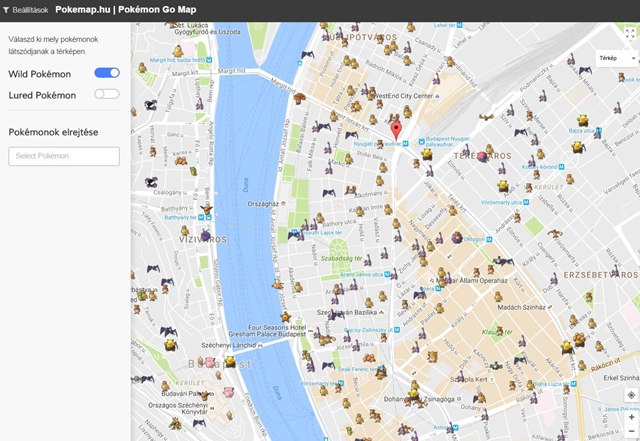Enable the Lured Pokémon switch
This screenshot has height=441, width=640.
click(x=107, y=94)
